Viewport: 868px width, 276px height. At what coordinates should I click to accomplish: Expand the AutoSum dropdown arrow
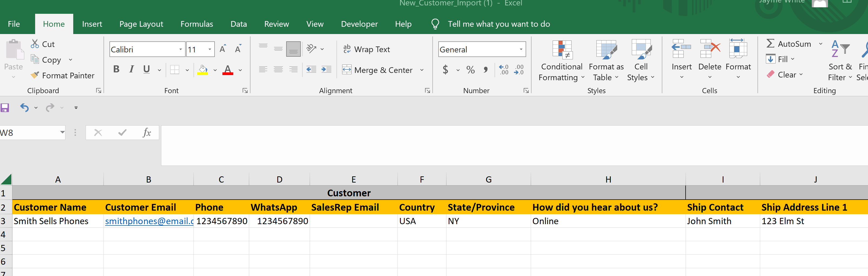[821, 44]
